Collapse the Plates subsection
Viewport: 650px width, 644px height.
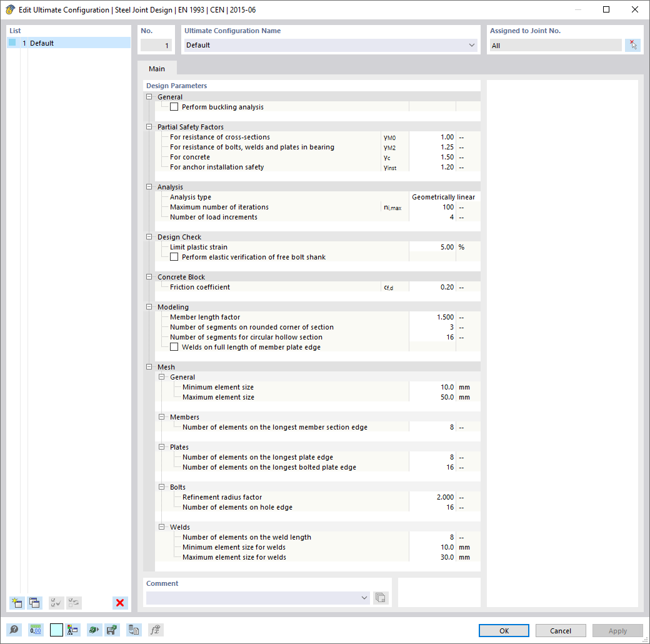pos(162,447)
